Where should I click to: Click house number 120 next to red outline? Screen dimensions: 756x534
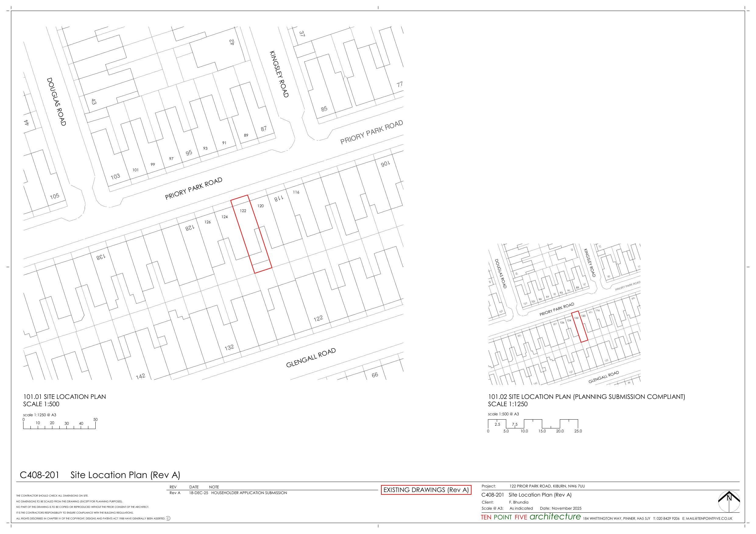[x=260, y=206]
